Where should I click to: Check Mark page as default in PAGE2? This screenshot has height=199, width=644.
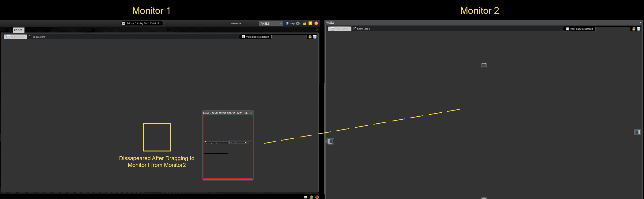coord(567,29)
